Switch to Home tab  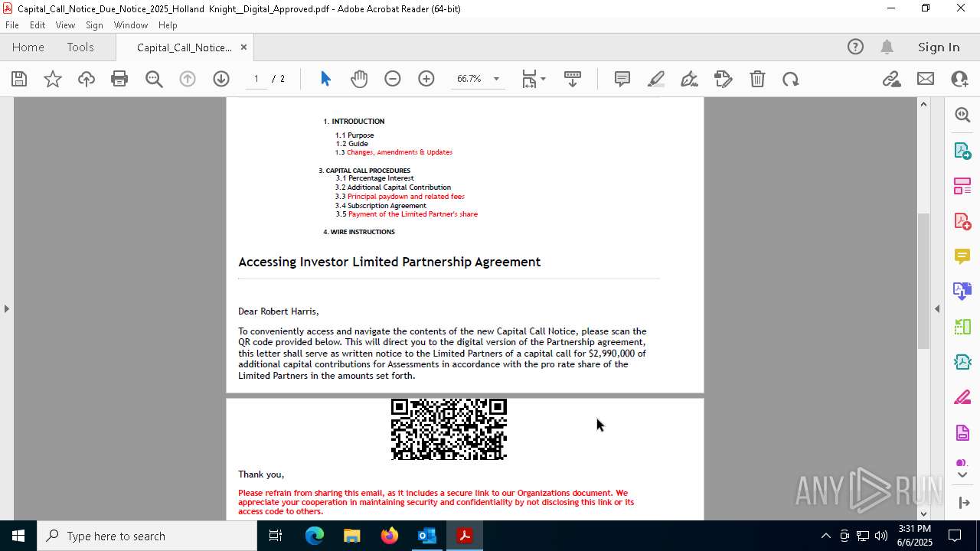pos(28,47)
